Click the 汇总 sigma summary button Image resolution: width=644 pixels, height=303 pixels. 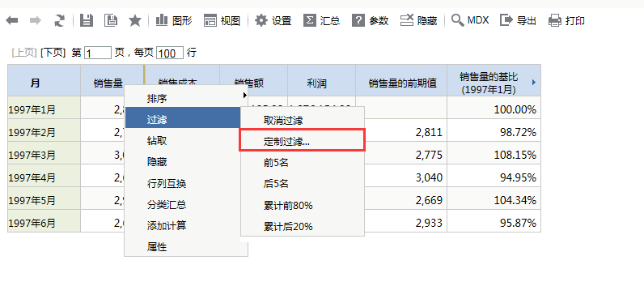(321, 20)
